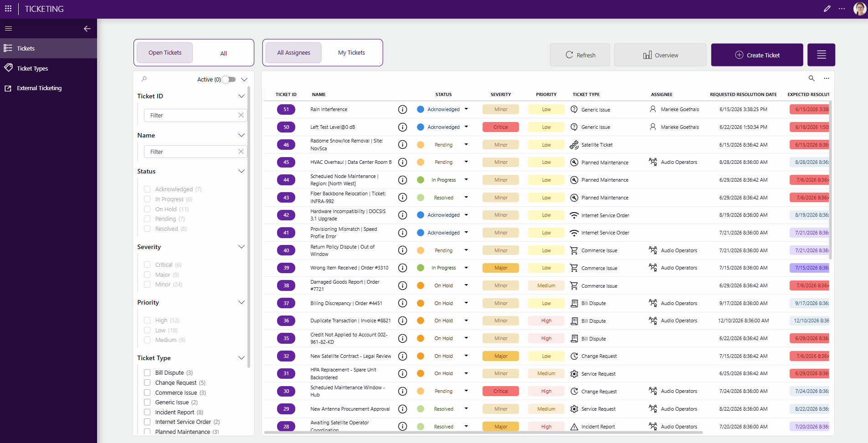Click the sidebar back arrow
The height and width of the screenshot is (443, 868).
(87, 28)
